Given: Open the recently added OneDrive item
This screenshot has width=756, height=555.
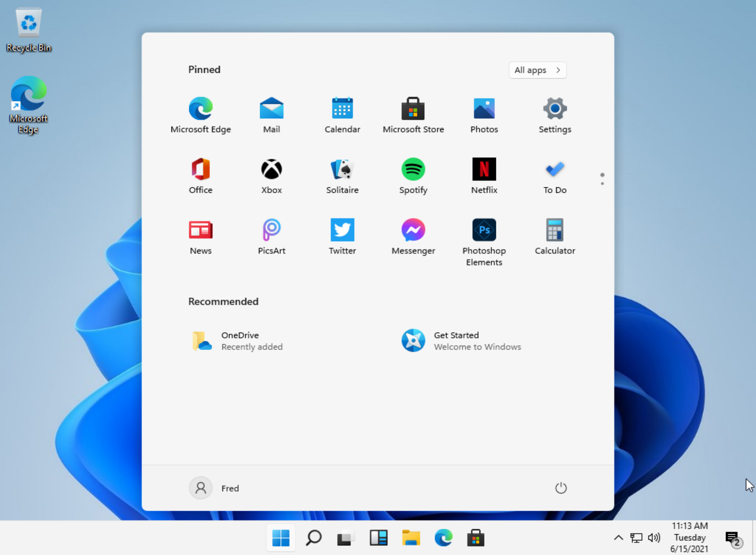Looking at the screenshot, I should (x=240, y=341).
